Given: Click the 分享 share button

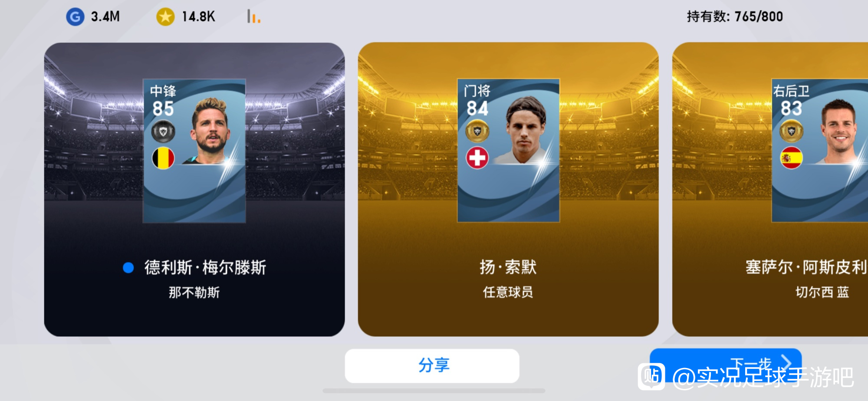Looking at the screenshot, I should 432,366.
